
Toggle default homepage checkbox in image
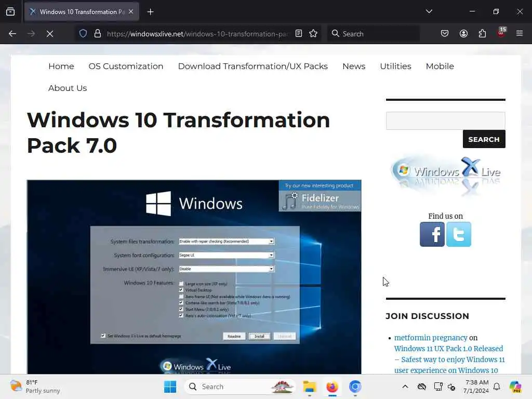pos(103,336)
